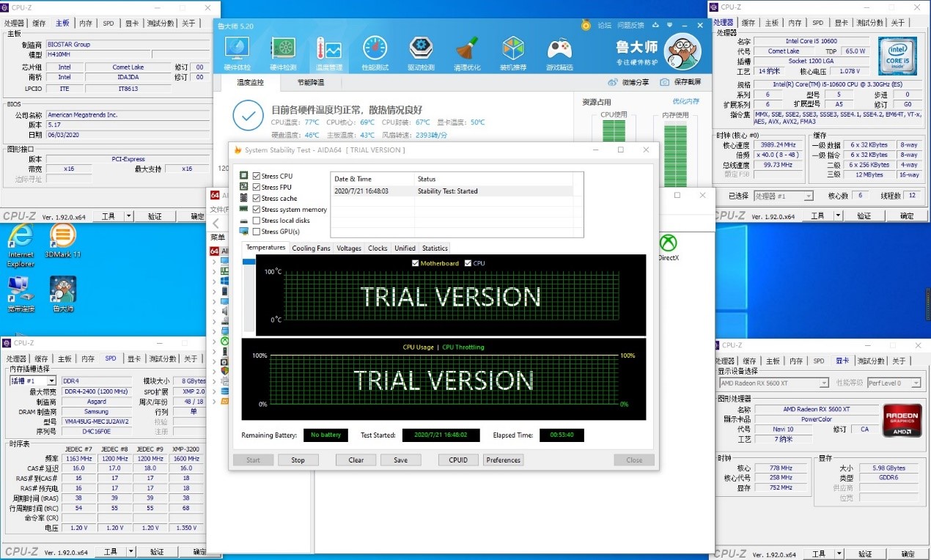Click the gold medal icon in 鲁大师 title bar
This screenshot has width=931, height=560.
(x=586, y=25)
